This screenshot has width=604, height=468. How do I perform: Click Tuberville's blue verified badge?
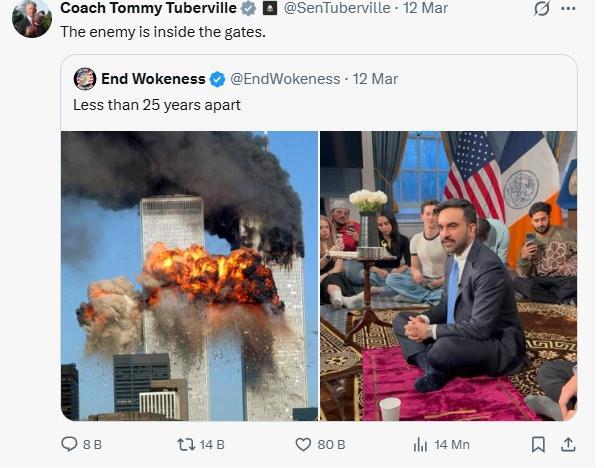coord(248,9)
